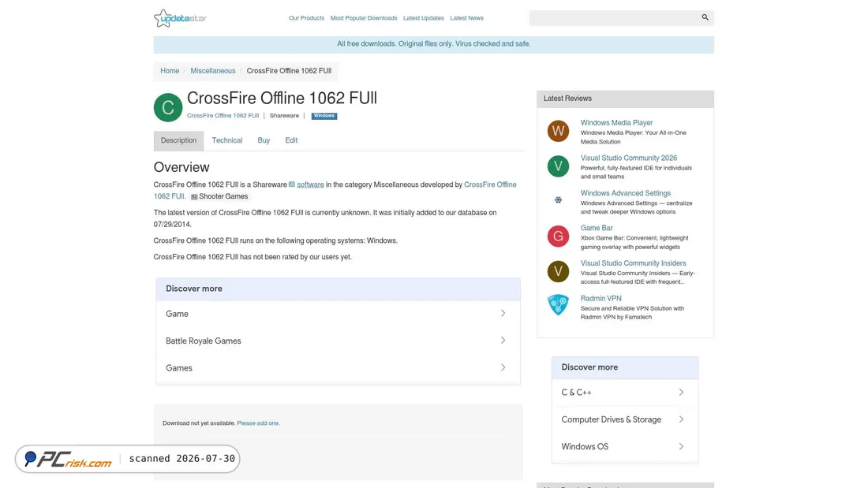
Task: Click the Radmin VPN shield icon
Action: (x=558, y=305)
